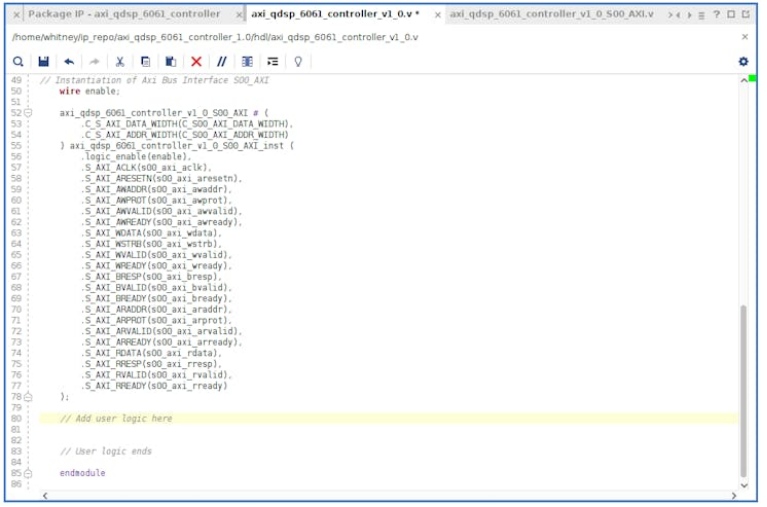The image size is (767, 507).
Task: Toggle the fold marker at line 85 endmodule
Action: pyautogui.click(x=28, y=473)
